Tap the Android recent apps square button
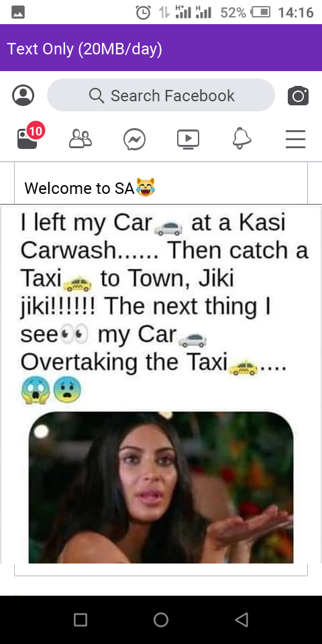Image resolution: width=322 pixels, height=644 pixels. click(80, 619)
